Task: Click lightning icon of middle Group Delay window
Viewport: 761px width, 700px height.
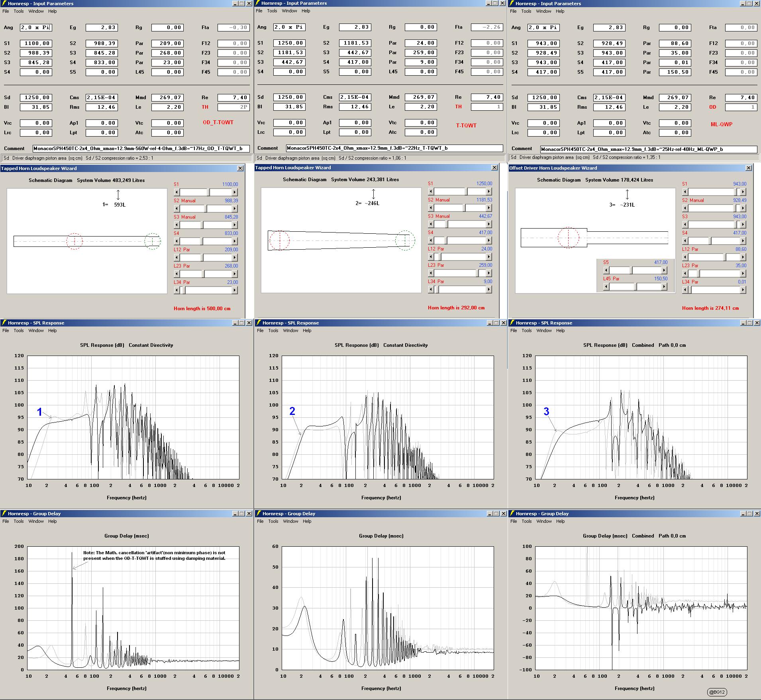Action: click(259, 514)
